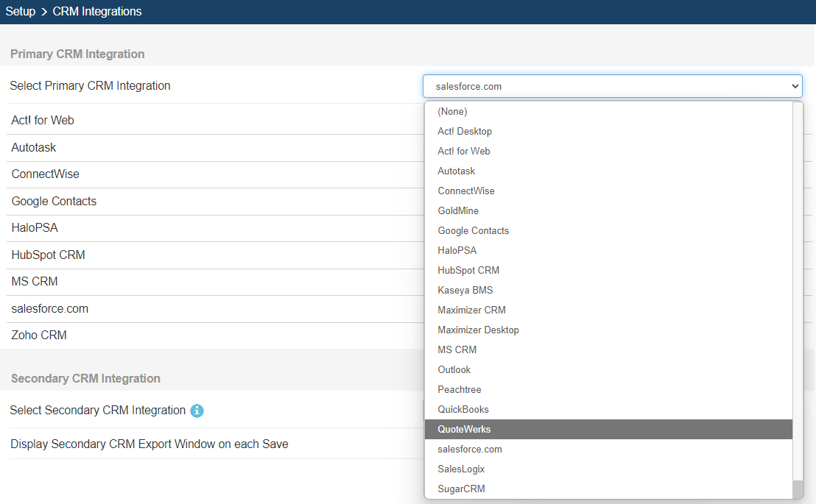Click Setup in the breadcrumb
Screen dimensions: 816x504
pos(20,12)
